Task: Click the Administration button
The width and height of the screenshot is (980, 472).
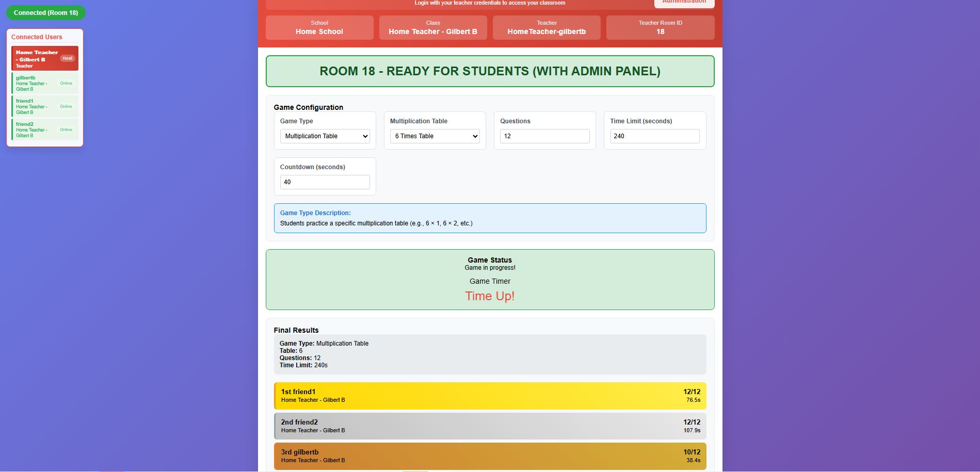Action: (684, 3)
